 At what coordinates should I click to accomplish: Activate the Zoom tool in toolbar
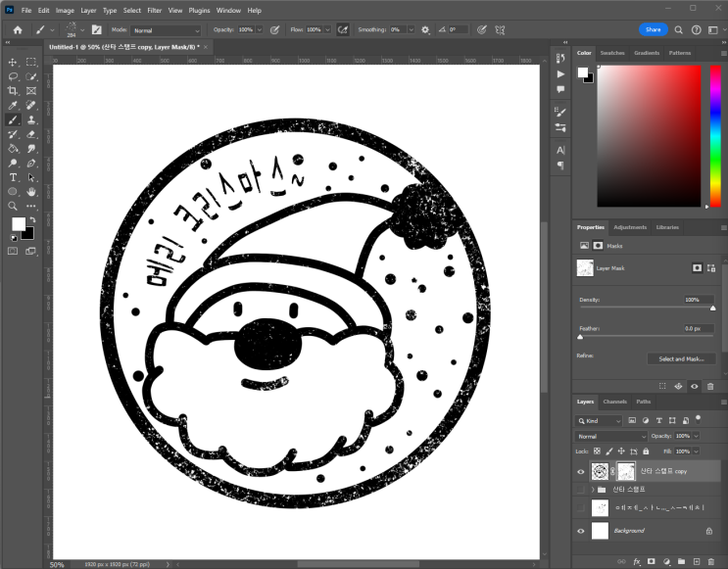click(13, 206)
